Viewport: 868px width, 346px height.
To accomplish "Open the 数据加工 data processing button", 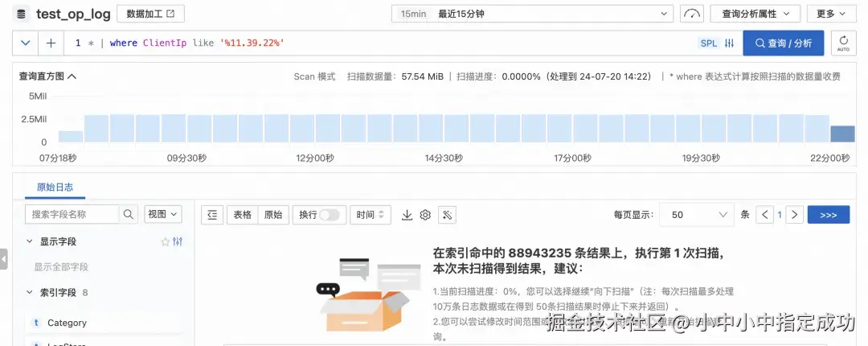I will click(150, 14).
